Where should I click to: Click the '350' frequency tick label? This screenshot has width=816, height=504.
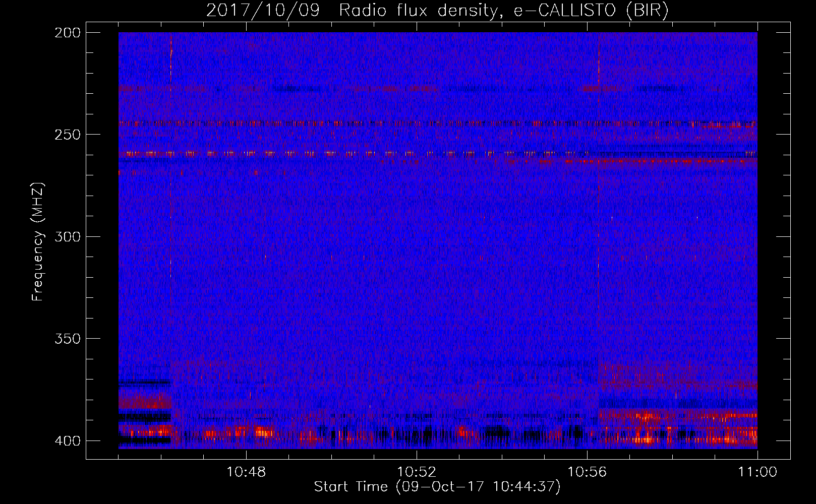[68, 339]
